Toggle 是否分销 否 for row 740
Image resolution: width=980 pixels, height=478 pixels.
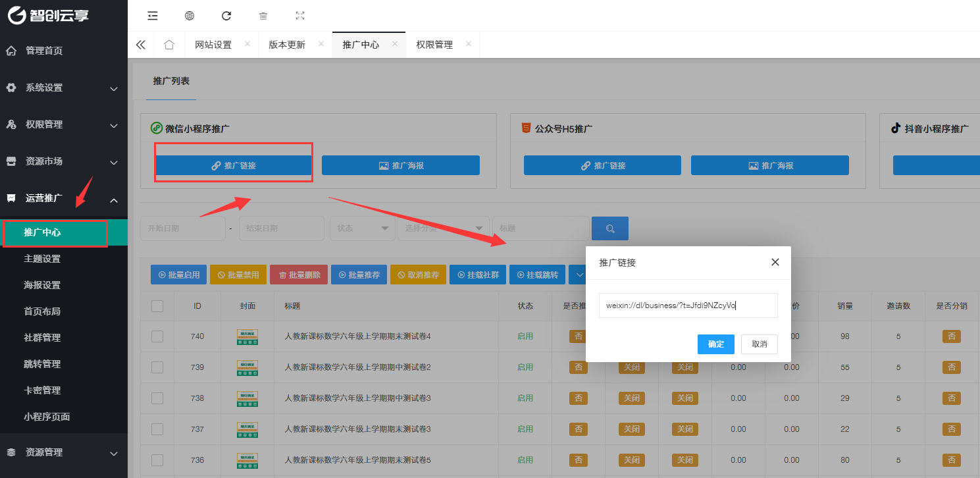(x=951, y=336)
